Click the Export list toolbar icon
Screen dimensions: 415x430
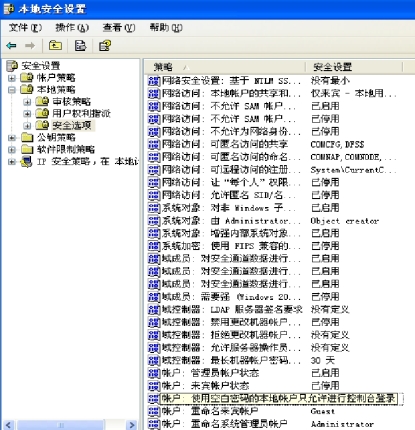[80, 45]
